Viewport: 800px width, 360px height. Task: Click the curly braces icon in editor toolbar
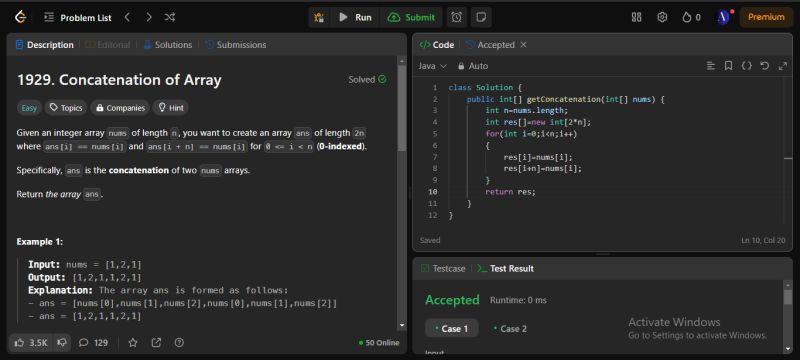pyautogui.click(x=746, y=66)
